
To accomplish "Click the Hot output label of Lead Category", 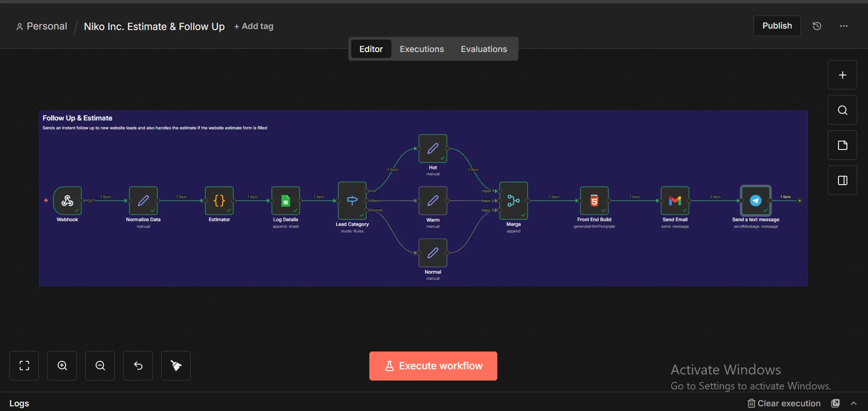I will (373, 191).
